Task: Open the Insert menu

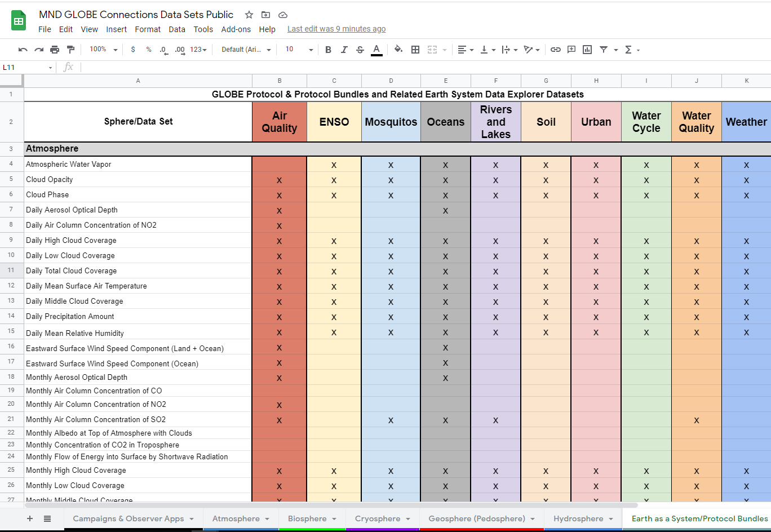Action: click(116, 29)
